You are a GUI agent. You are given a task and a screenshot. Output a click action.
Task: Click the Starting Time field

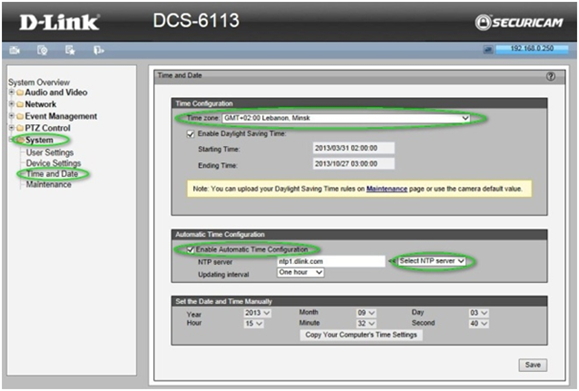click(353, 148)
